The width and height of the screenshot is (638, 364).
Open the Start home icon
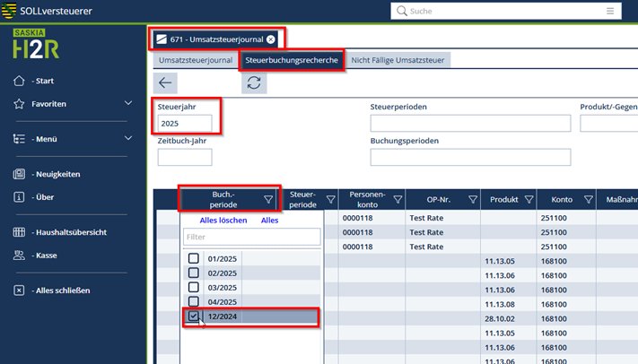[x=20, y=81]
